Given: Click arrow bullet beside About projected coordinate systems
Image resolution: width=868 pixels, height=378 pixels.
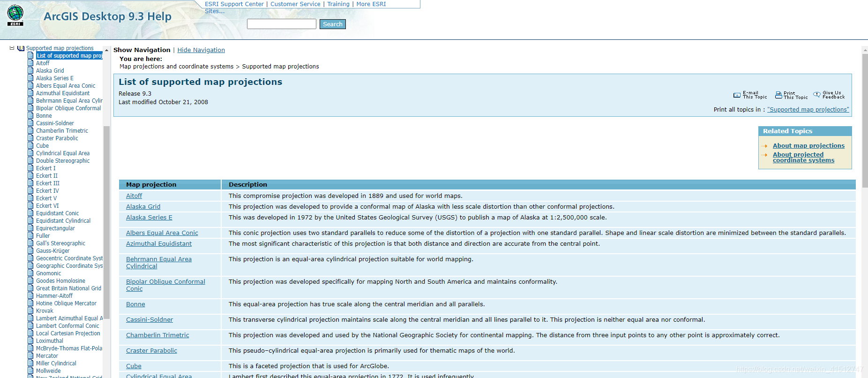Looking at the screenshot, I should coord(764,155).
